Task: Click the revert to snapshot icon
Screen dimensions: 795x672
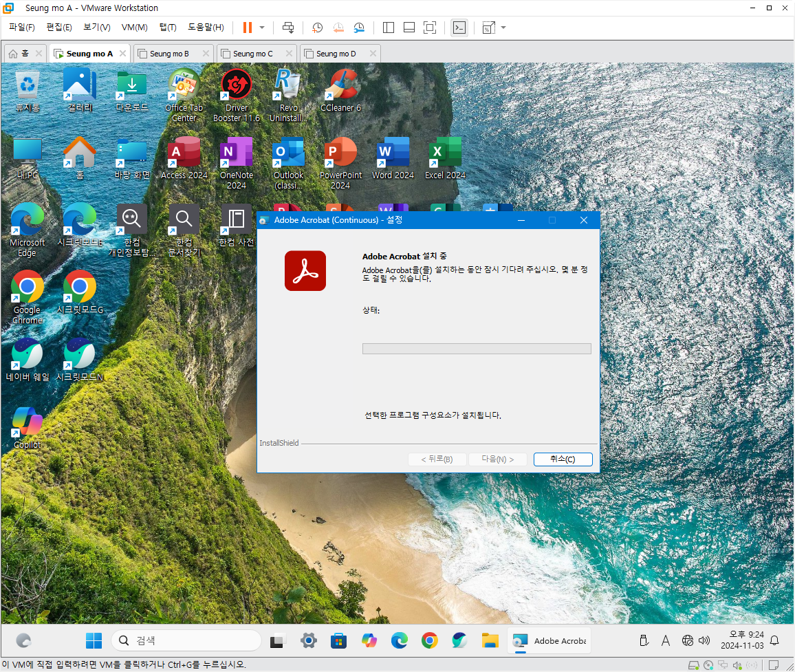Action: click(x=338, y=28)
